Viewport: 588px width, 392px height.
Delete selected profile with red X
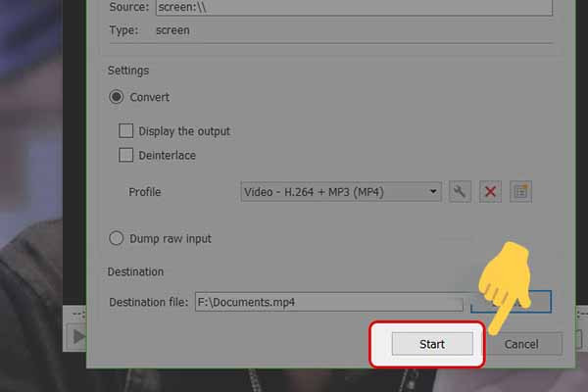point(490,192)
